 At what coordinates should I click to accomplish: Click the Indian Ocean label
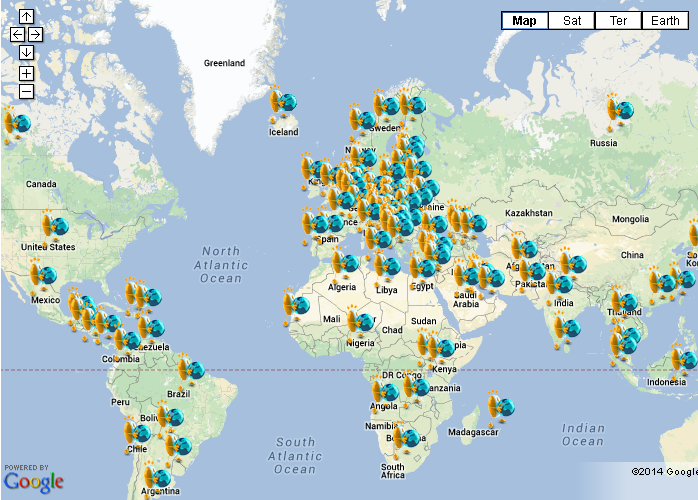(583, 435)
